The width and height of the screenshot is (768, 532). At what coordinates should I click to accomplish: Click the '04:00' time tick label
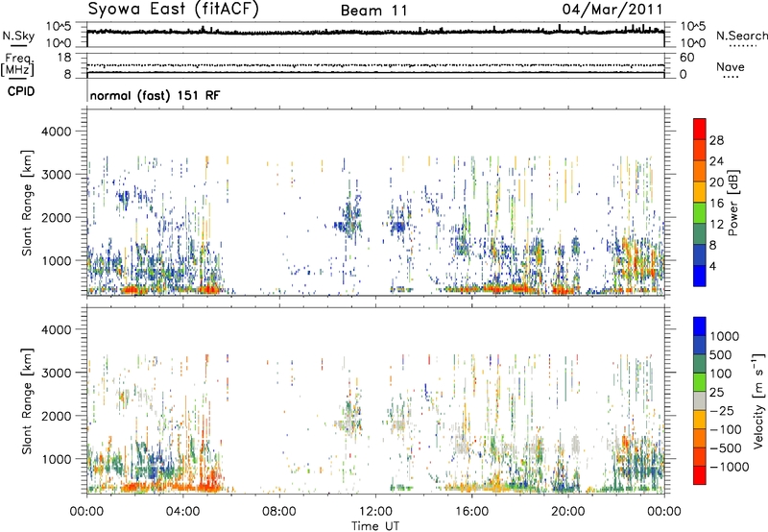(x=182, y=512)
